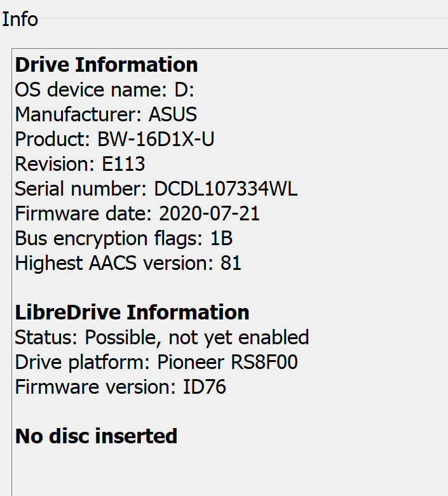Click the product name BW-16D1X-U
Screen dimensions: 448x496
156,139
